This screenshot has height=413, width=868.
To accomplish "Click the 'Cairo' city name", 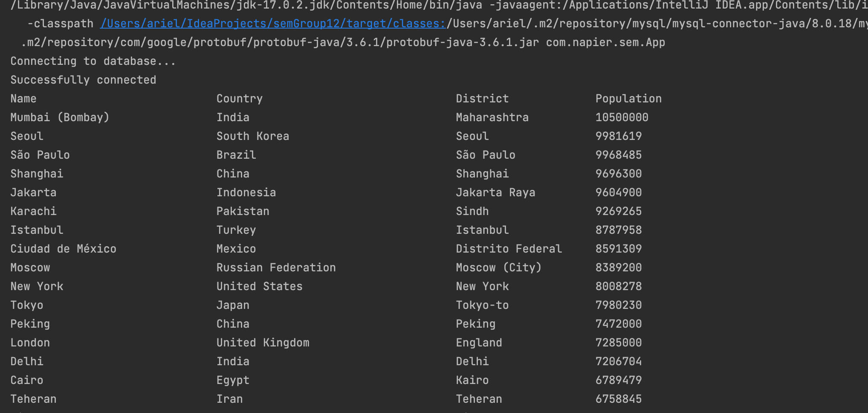I will coord(27,380).
